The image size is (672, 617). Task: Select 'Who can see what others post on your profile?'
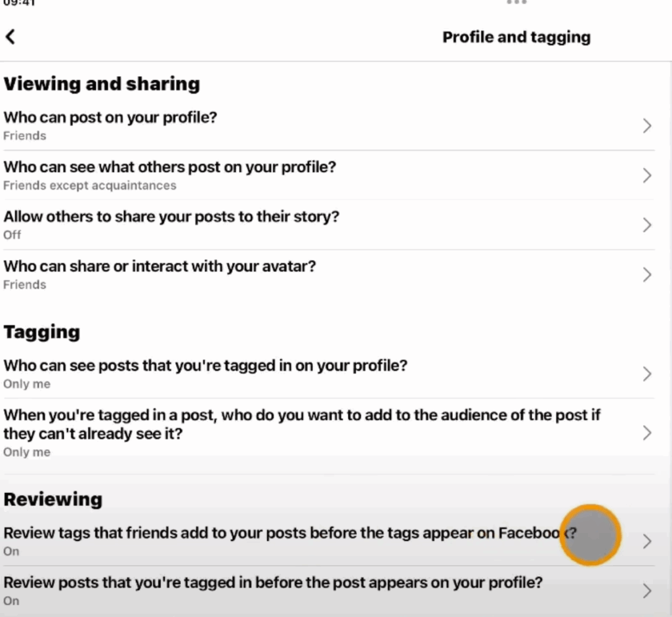tap(170, 167)
